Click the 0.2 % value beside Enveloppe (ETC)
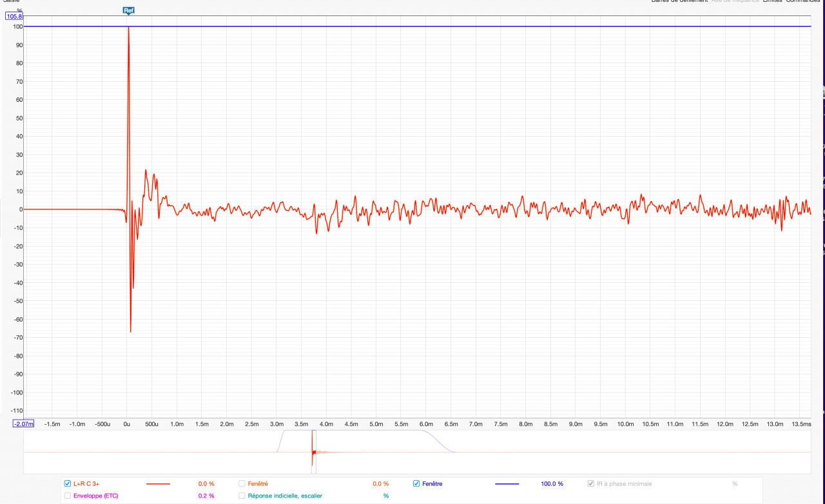 coord(206,496)
